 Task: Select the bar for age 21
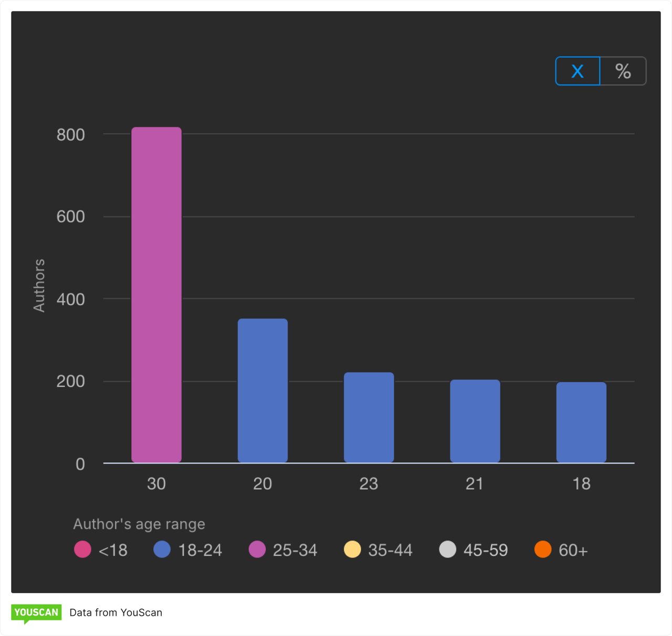[475, 421]
